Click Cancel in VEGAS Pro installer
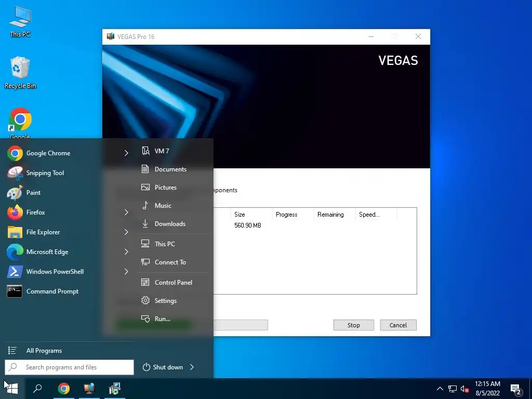The image size is (532, 399). pos(398,325)
